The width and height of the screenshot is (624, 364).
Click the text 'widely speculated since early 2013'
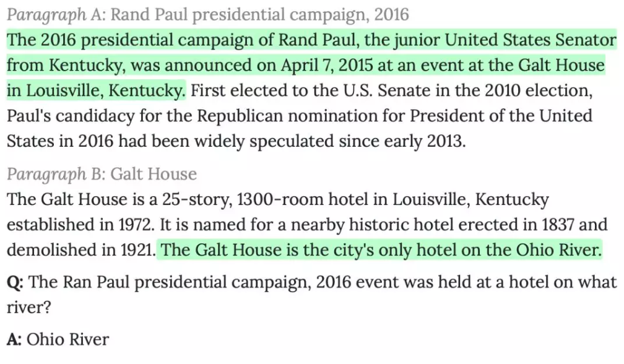tap(329, 141)
